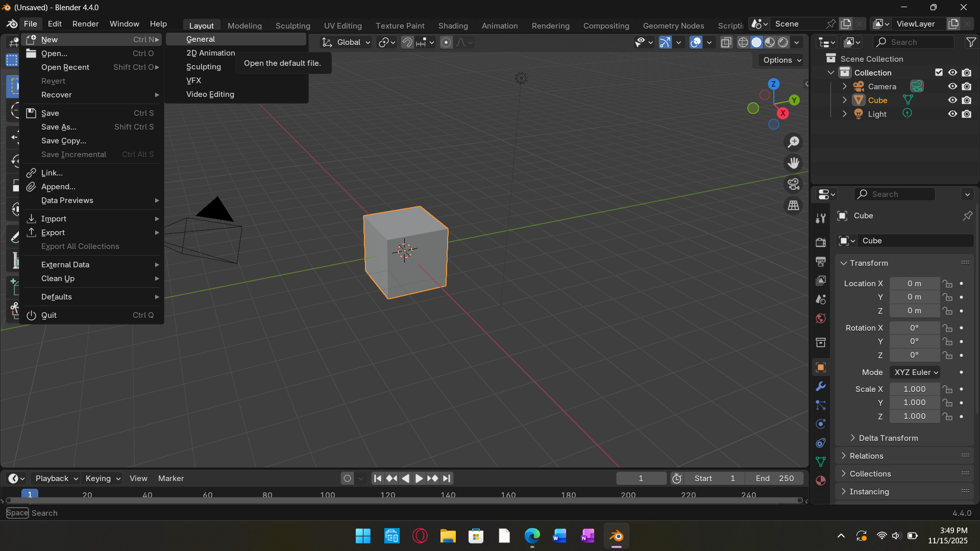
Task: Open the Object Constraints tab icon
Action: pos(821,443)
